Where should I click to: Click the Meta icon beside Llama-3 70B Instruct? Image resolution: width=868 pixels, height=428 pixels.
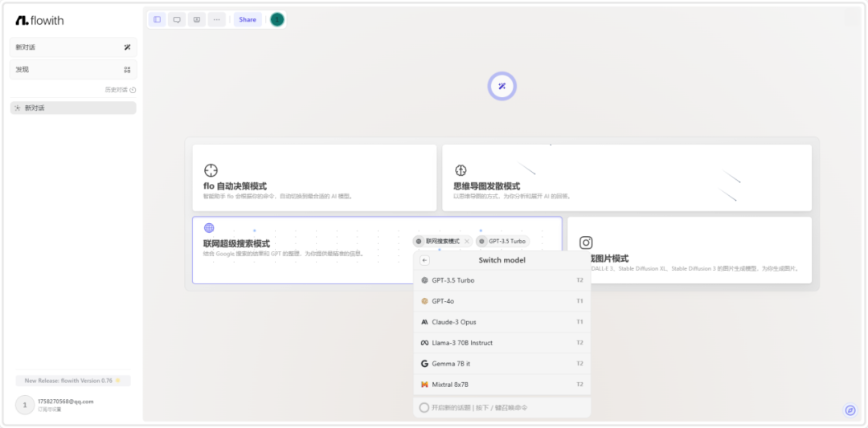pyautogui.click(x=424, y=343)
